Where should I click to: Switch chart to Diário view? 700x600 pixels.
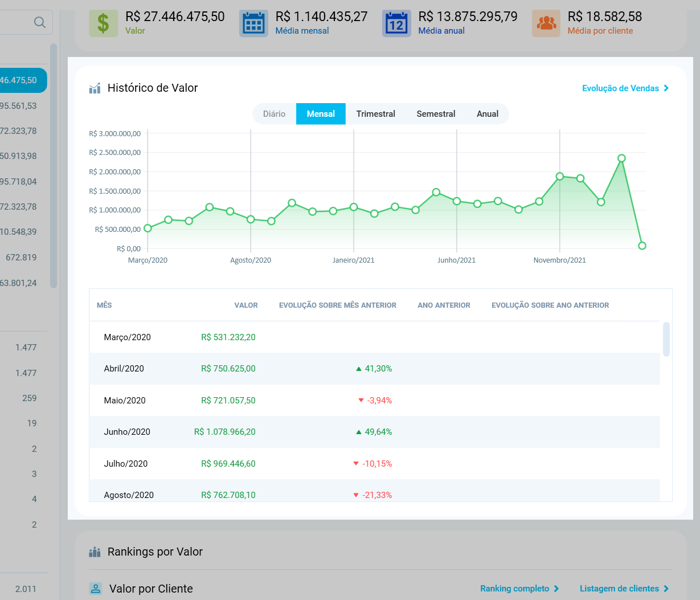[x=274, y=114]
